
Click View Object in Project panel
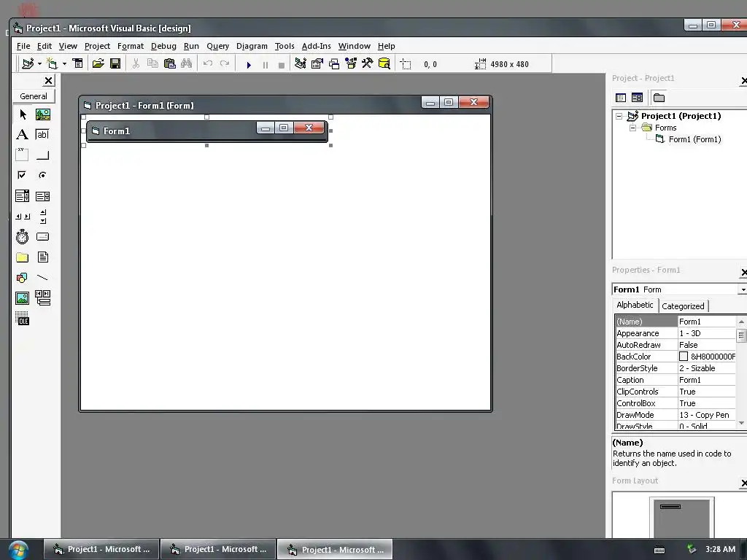tap(637, 98)
